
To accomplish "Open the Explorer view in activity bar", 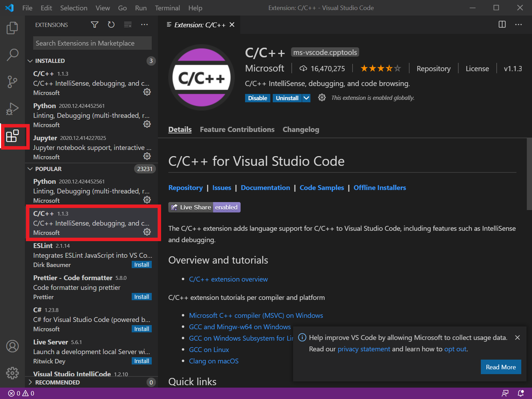I will [x=12, y=28].
